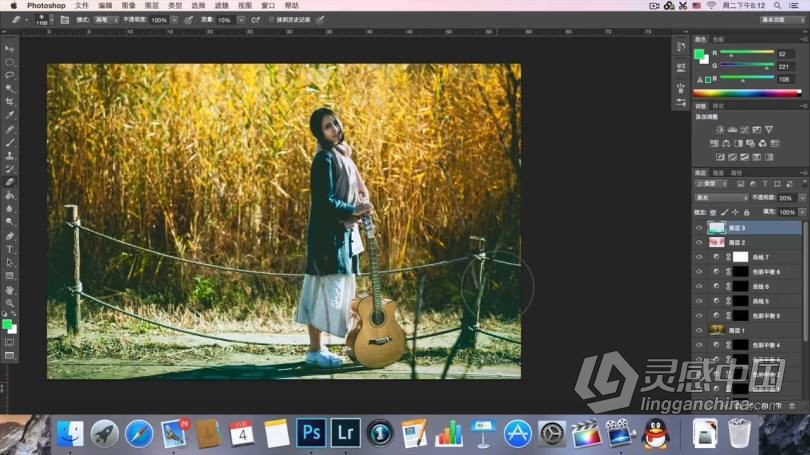Viewport: 810px width, 455px height.
Task: Open the flow value slider arrow
Action: tap(241, 20)
